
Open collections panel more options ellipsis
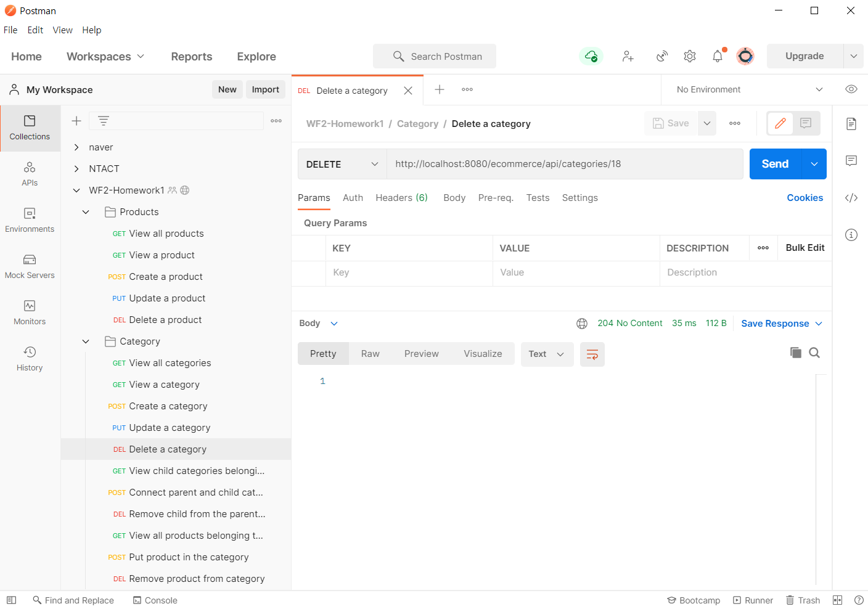click(x=276, y=121)
